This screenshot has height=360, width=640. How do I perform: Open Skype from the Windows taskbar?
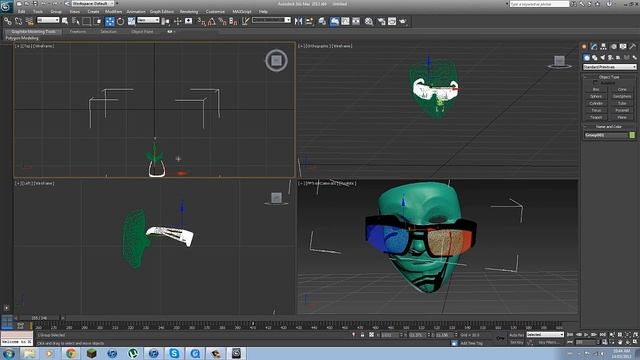pyautogui.click(x=174, y=353)
